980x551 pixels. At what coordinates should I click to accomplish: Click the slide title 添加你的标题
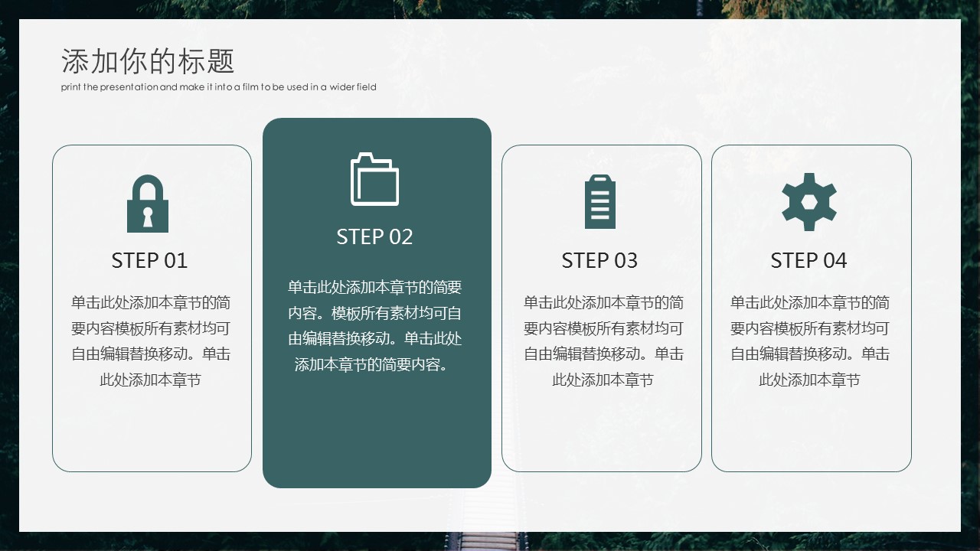coord(148,61)
